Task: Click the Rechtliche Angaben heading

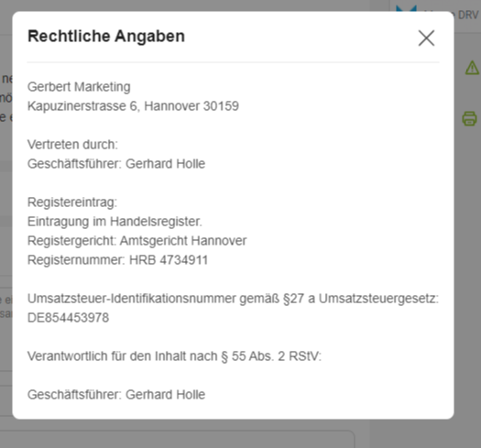Action: coord(106,37)
